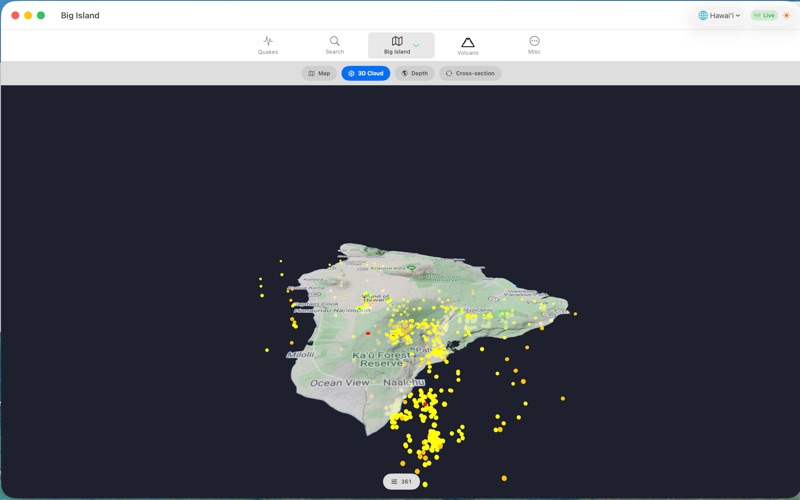The width and height of the screenshot is (800, 500).
Task: Open the Search tab
Action: (x=335, y=45)
